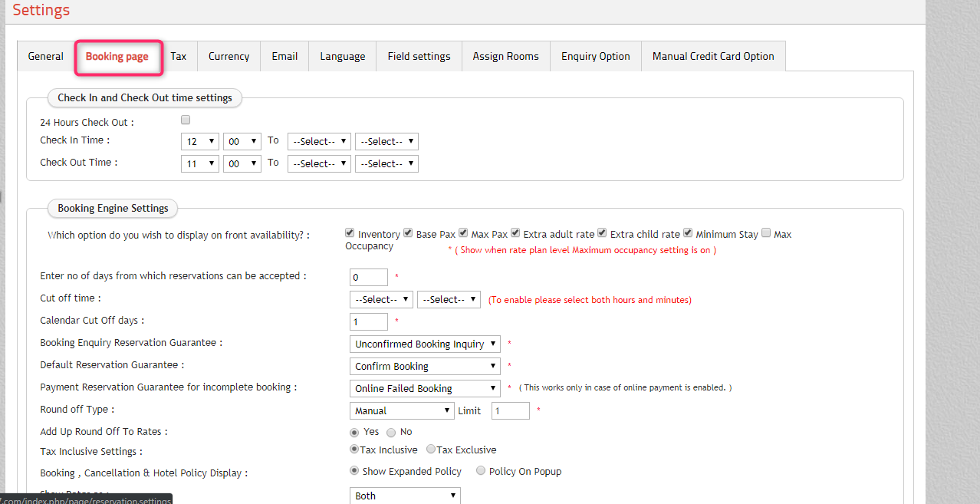Uncheck the Inventory display option
The image size is (980, 504).
350,233
